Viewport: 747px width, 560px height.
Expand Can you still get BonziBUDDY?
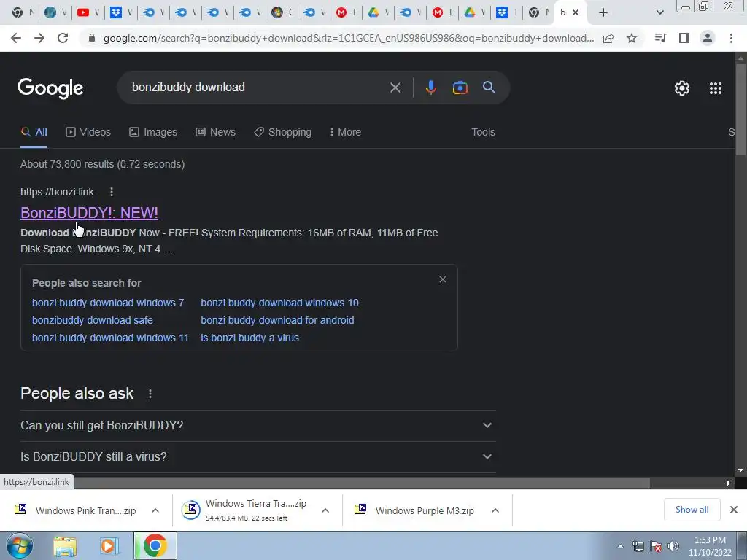pos(258,425)
